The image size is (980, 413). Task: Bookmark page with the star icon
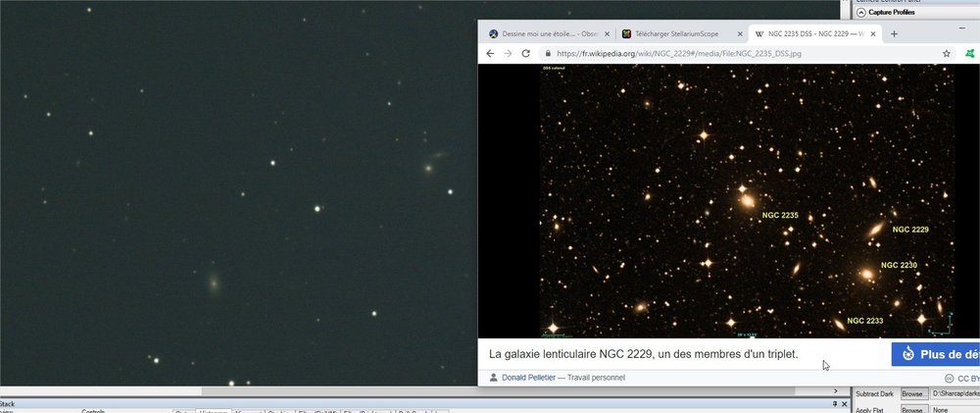[947, 54]
